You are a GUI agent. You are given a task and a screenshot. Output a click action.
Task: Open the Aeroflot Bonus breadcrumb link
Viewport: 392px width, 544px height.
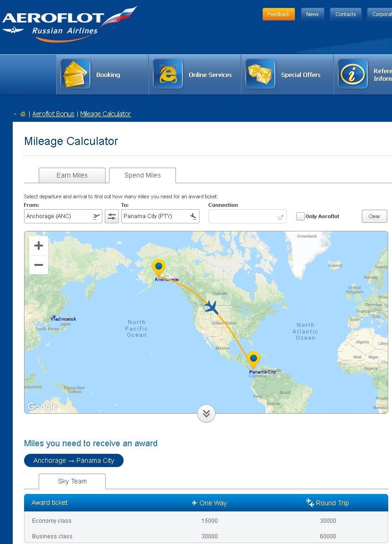[53, 114]
